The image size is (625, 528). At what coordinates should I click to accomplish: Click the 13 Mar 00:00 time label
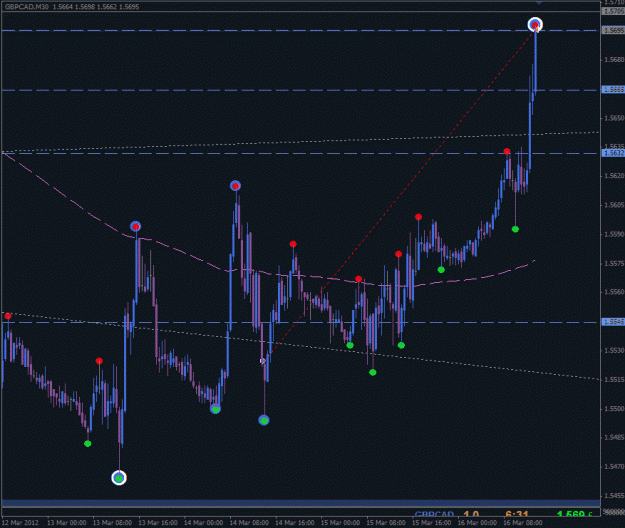(67, 522)
